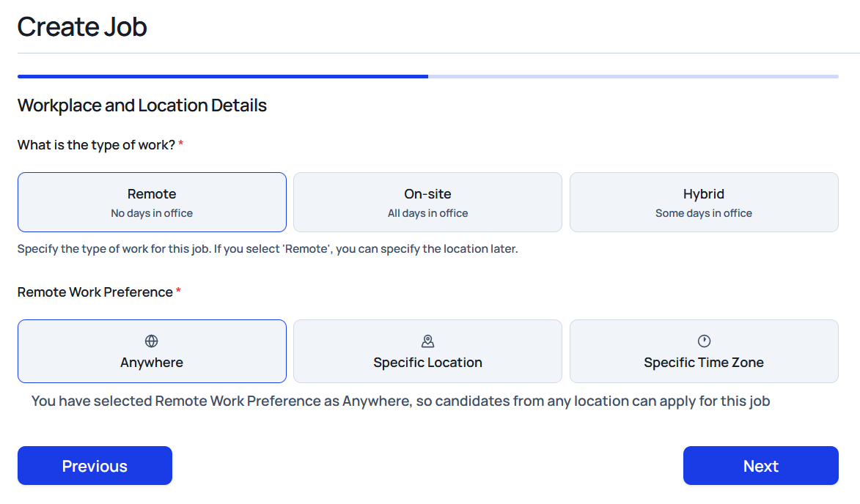The width and height of the screenshot is (860, 504).
Task: Go back with the Previous button
Action: (x=95, y=466)
